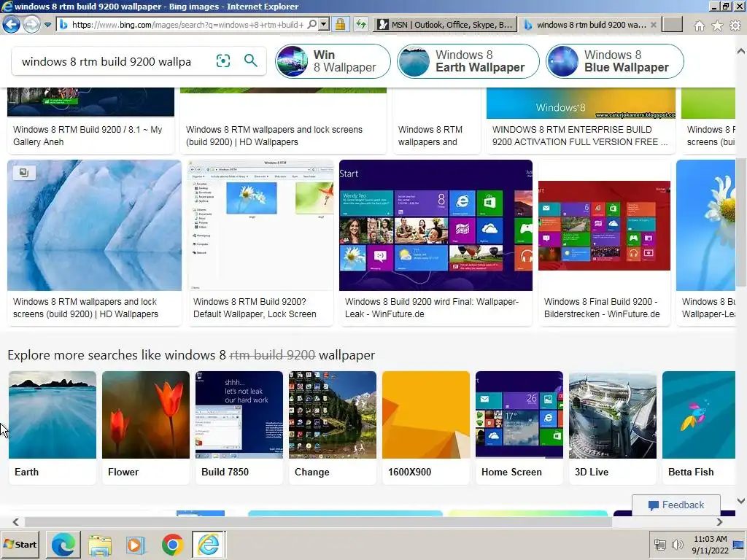Click the vertical scrollbar thumb

[741, 222]
